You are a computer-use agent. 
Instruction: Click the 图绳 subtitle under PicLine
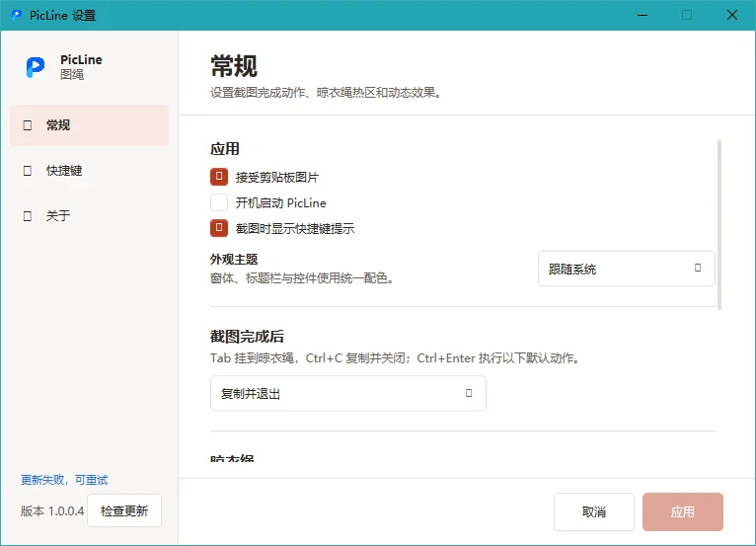pyautogui.click(x=72, y=74)
